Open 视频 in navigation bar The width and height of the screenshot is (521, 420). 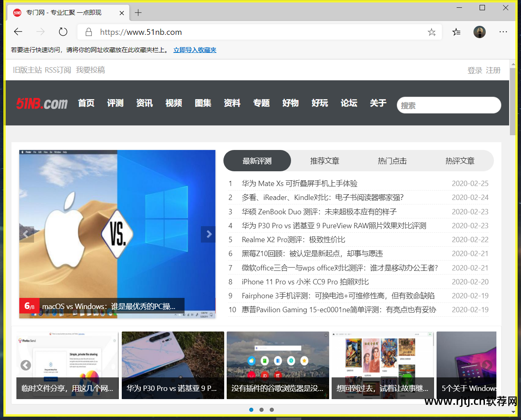point(174,103)
